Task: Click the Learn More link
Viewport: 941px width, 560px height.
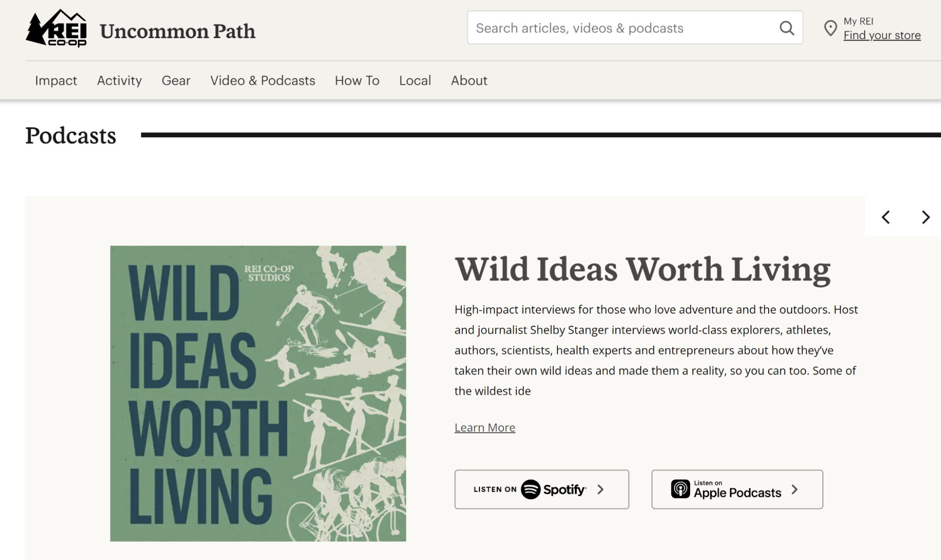Action: [484, 427]
